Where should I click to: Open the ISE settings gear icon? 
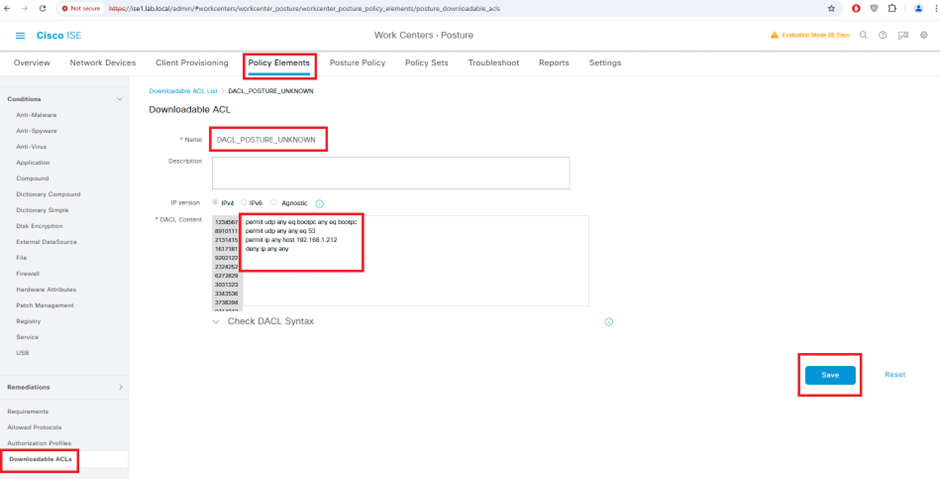(x=924, y=35)
